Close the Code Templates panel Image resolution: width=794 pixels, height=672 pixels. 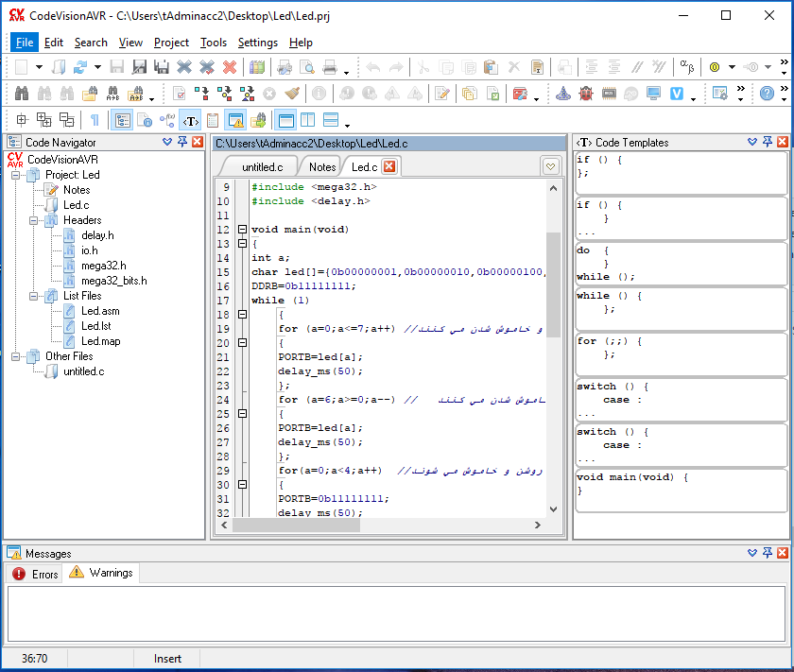(783, 142)
